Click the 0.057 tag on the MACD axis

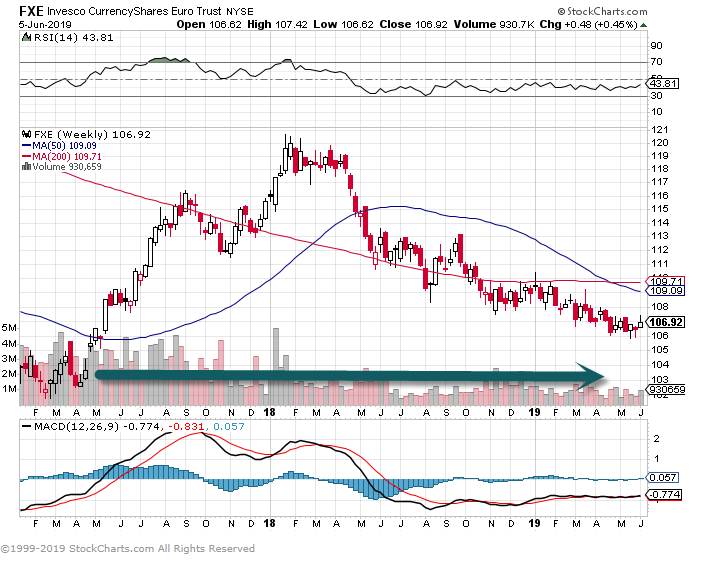click(x=662, y=478)
